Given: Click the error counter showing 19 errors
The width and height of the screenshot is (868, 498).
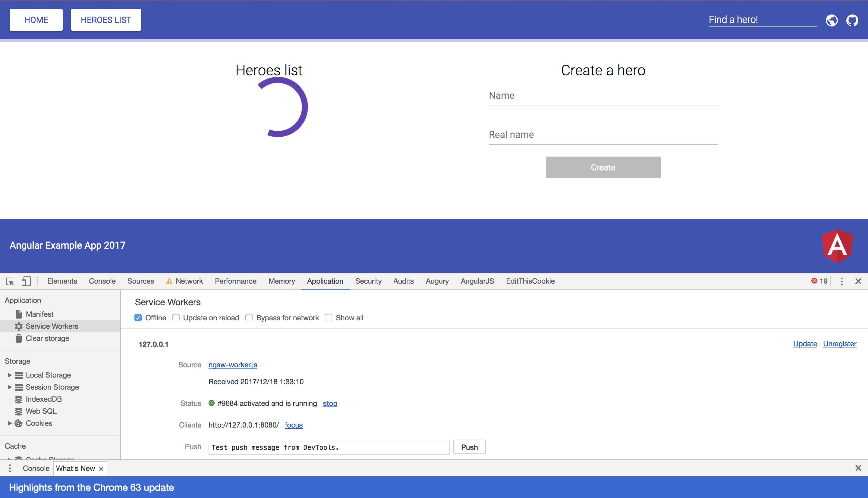Looking at the screenshot, I should pyautogui.click(x=819, y=281).
